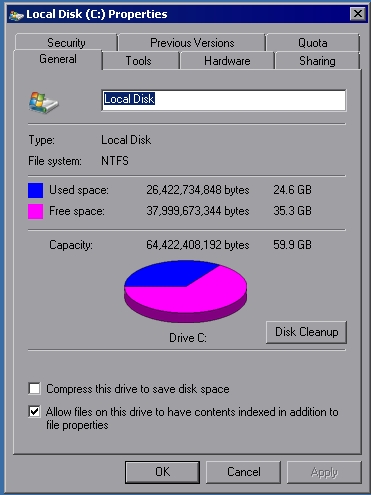Close the Local Disk Properties dialog

click(x=358, y=14)
